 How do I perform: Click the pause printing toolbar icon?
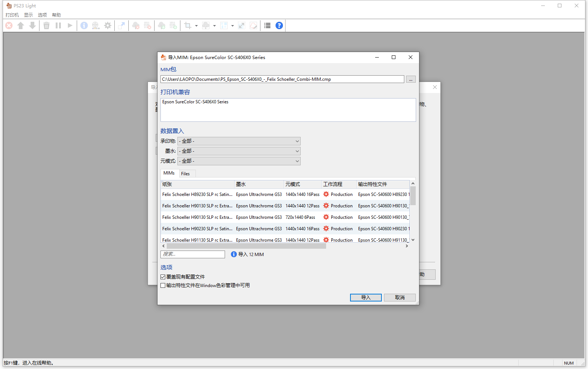[x=58, y=25]
